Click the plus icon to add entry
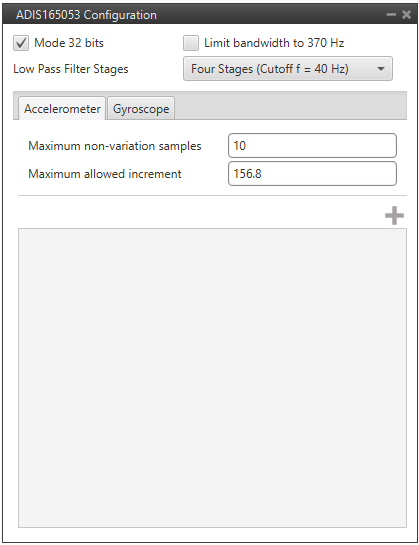The image size is (419, 545). tap(394, 215)
